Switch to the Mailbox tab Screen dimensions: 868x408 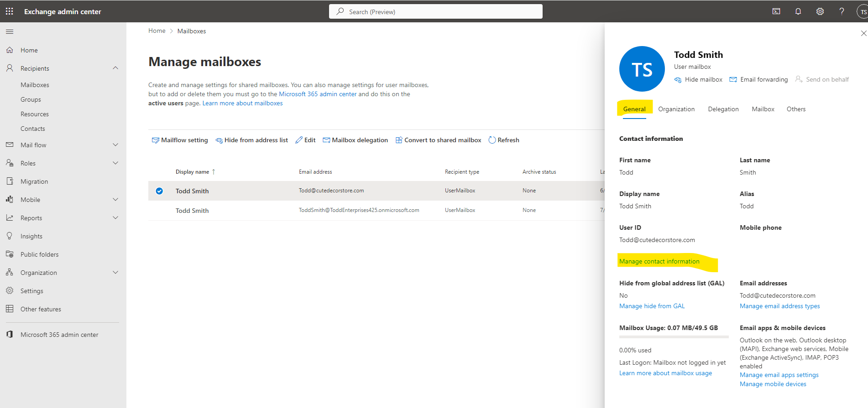[x=763, y=109]
